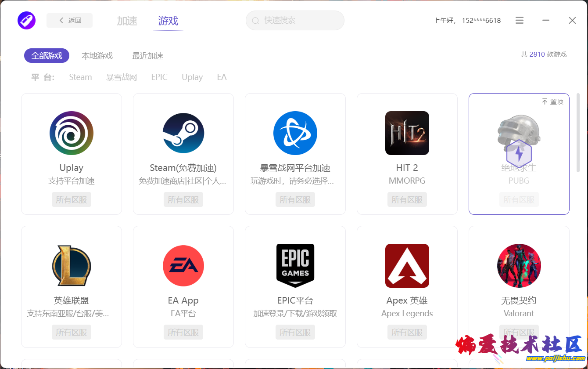Click the EPIC Games platform icon

295,266
